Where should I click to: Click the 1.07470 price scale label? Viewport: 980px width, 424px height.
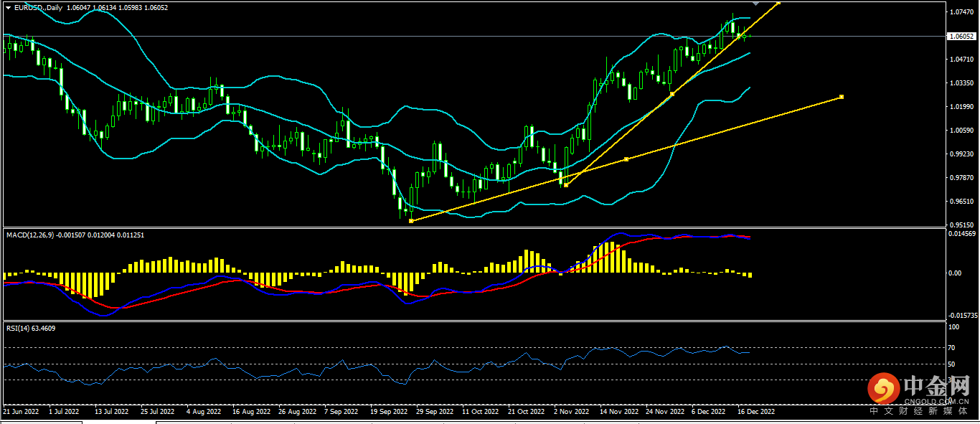click(960, 13)
